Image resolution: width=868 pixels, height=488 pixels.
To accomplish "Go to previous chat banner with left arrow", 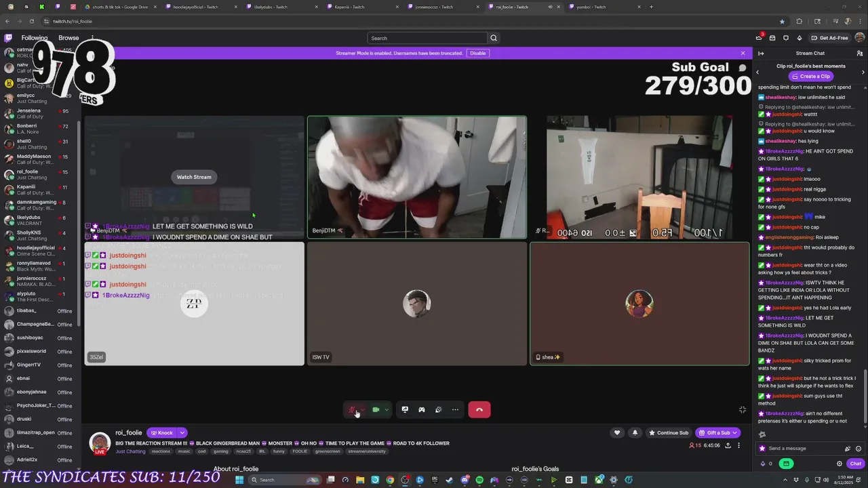I will pos(757,72).
